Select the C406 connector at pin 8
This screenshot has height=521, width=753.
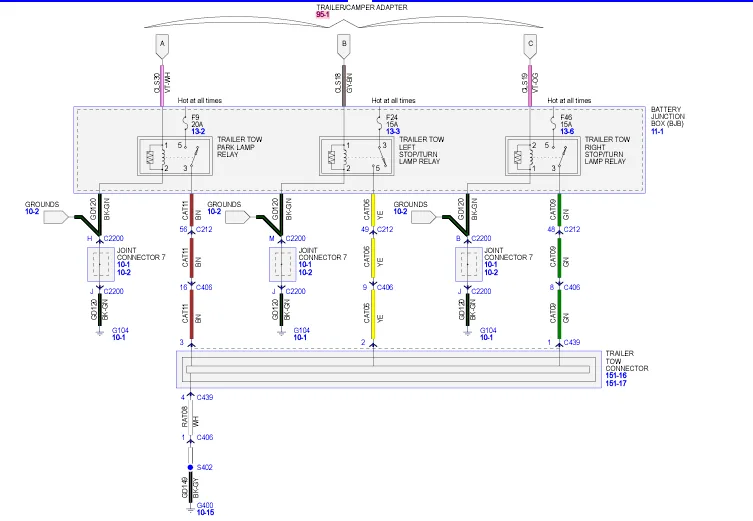pos(571,287)
